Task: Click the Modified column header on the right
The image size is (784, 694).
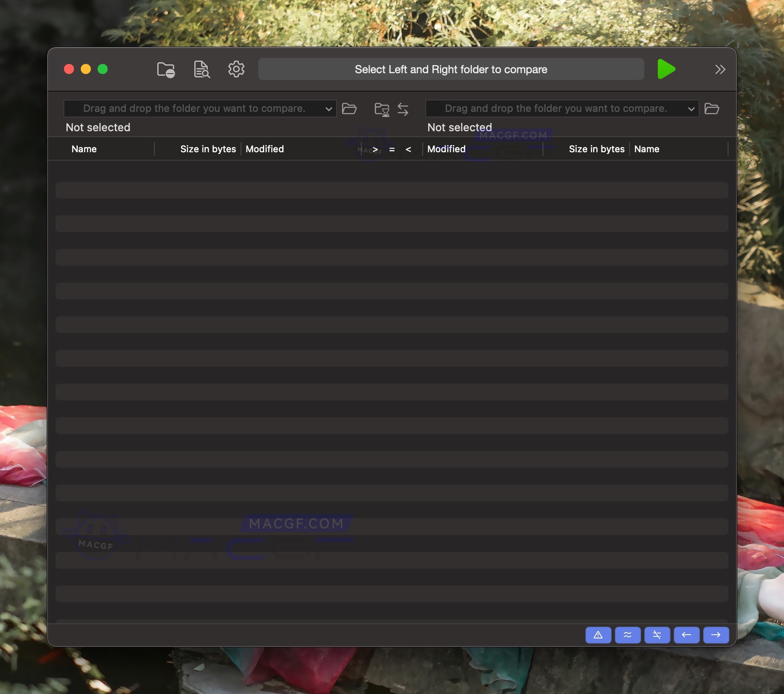Action: (x=446, y=149)
